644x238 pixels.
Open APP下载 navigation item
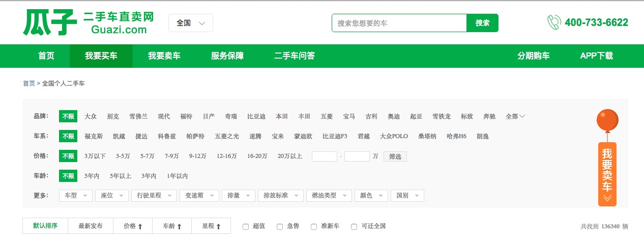click(597, 56)
